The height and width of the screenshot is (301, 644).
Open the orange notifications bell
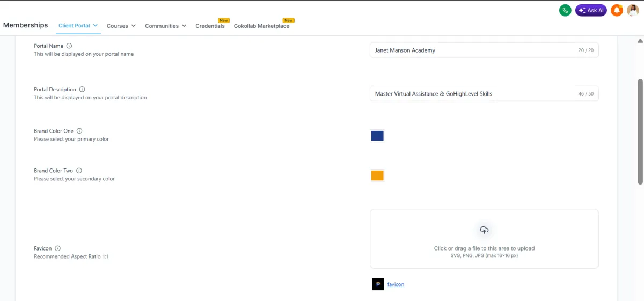617,10
